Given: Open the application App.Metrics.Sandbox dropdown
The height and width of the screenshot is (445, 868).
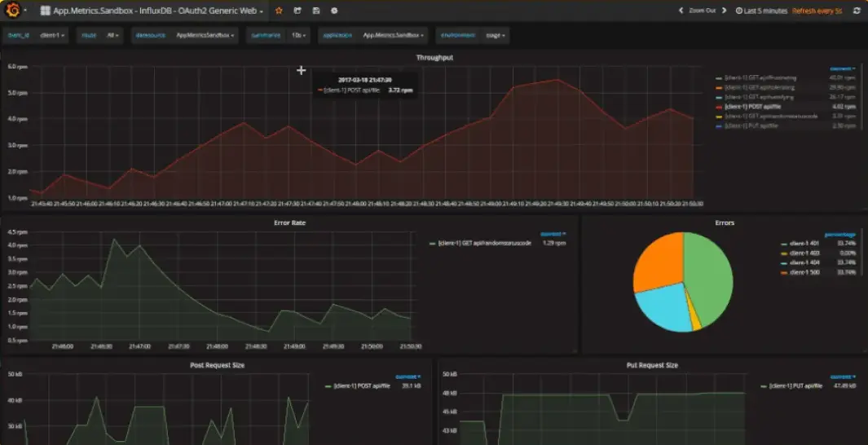Looking at the screenshot, I should click(x=393, y=35).
